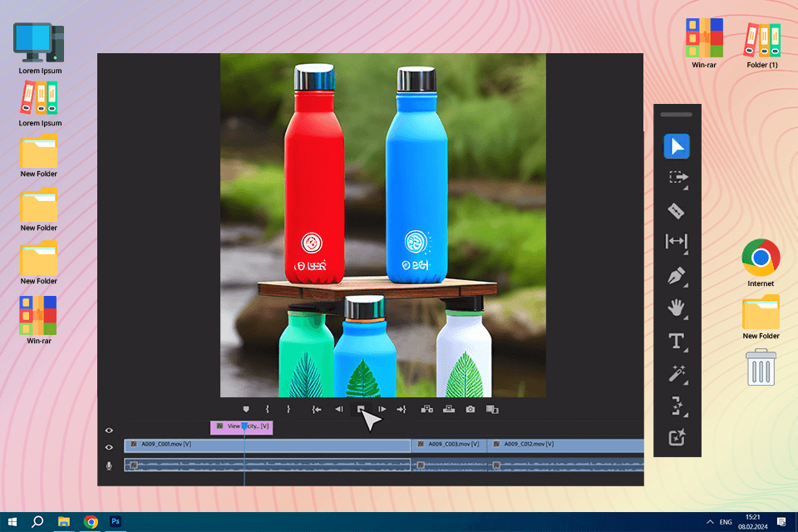
Task: Select the Win-rar icon on the left side
Action: [39, 320]
